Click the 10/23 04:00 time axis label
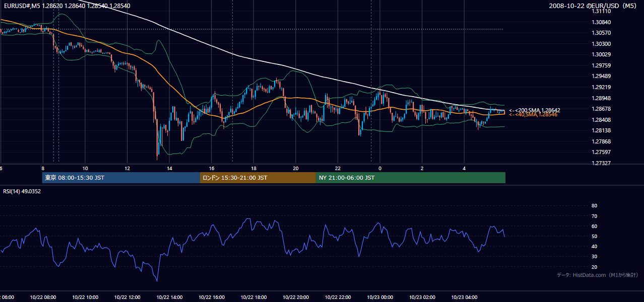 [x=464, y=297]
